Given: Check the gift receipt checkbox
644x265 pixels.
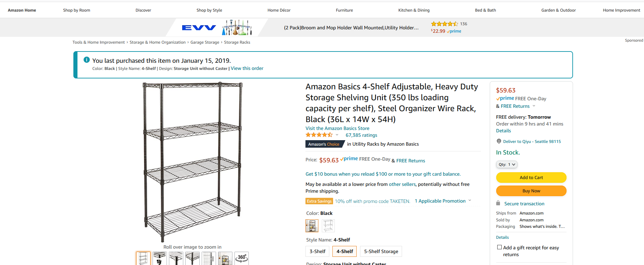Looking at the screenshot, I should [499, 247].
